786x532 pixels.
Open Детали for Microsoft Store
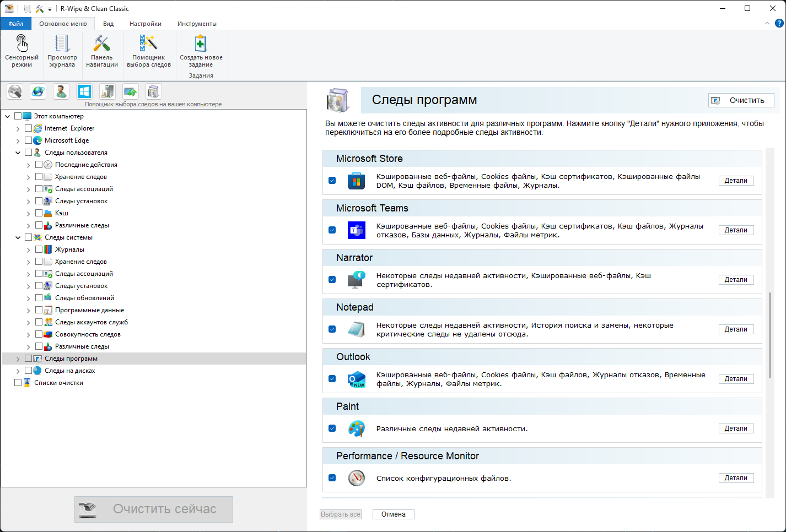coord(736,181)
